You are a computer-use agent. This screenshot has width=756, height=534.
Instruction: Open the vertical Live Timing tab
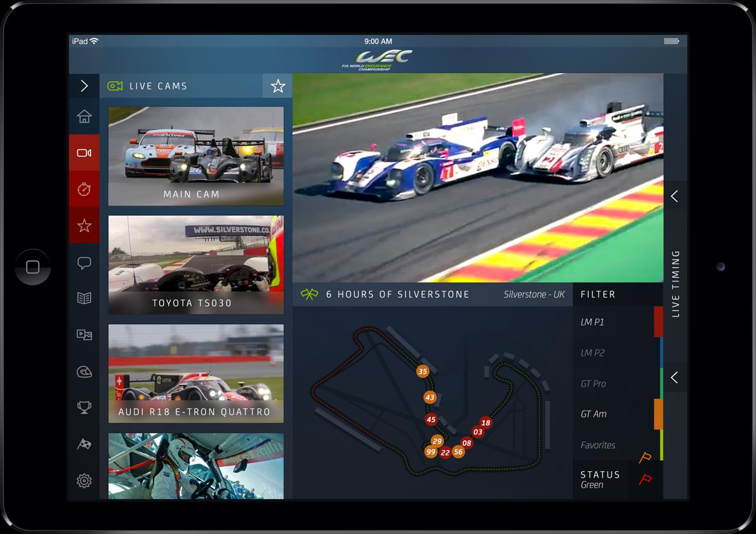676,283
